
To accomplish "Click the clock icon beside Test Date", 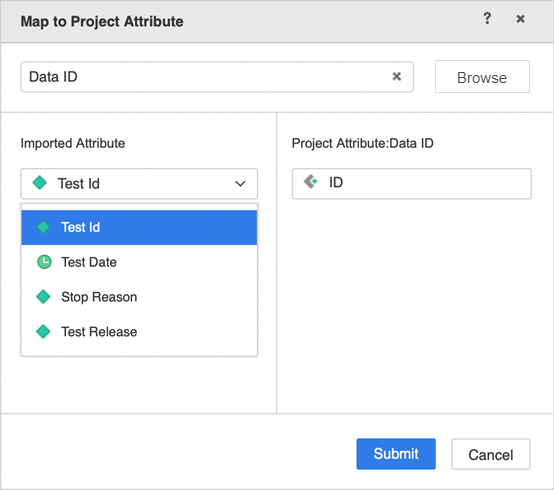I will (x=44, y=262).
